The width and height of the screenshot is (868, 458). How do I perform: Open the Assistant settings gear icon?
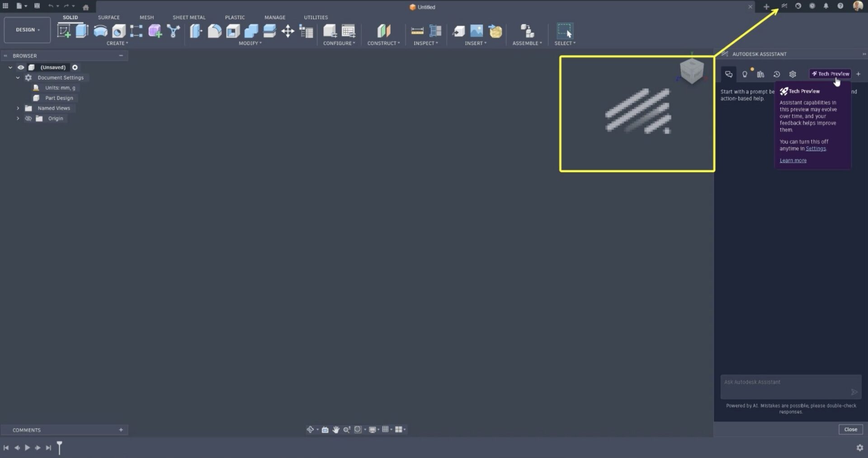coord(793,74)
